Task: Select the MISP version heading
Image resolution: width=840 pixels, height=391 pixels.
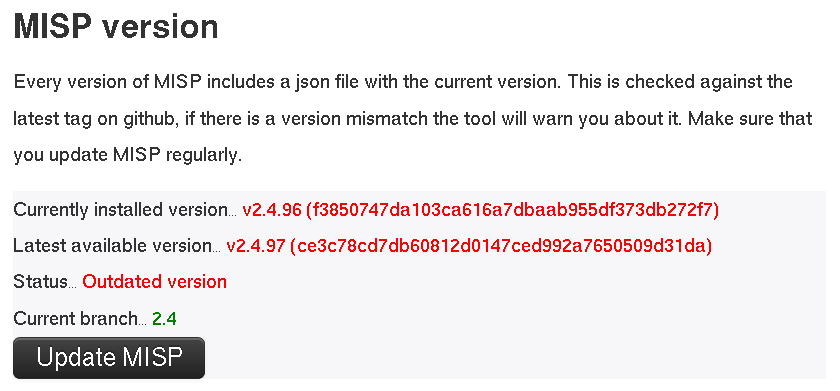Action: (x=116, y=27)
